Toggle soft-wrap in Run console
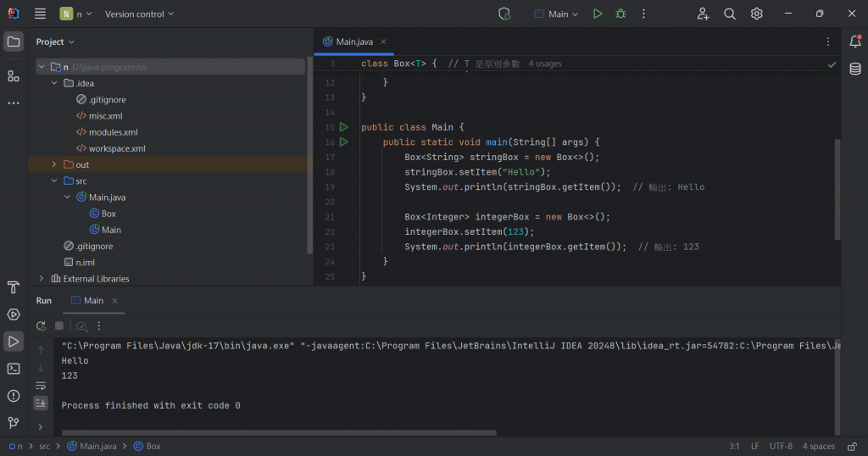This screenshot has height=456, width=868. click(41, 386)
